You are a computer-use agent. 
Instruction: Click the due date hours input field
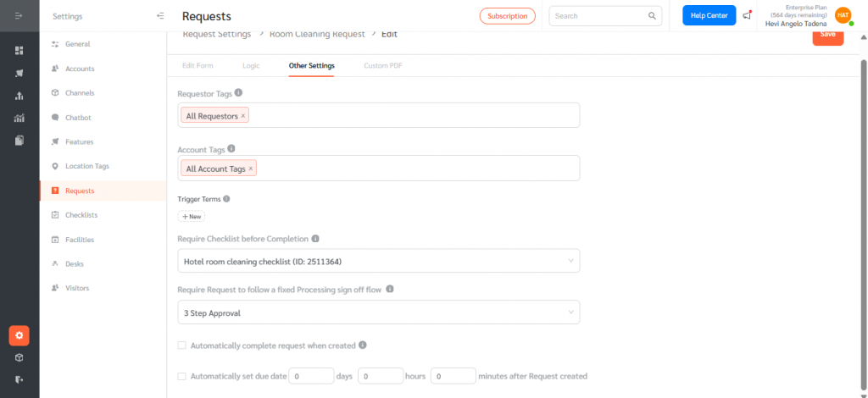[380, 376]
